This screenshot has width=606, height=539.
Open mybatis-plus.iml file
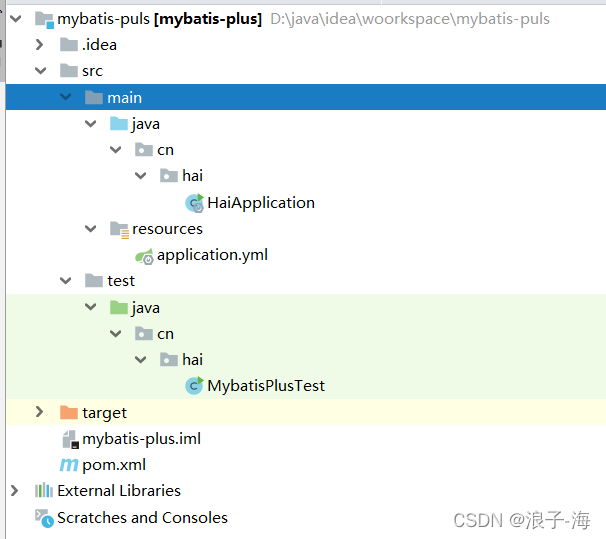pyautogui.click(x=141, y=439)
